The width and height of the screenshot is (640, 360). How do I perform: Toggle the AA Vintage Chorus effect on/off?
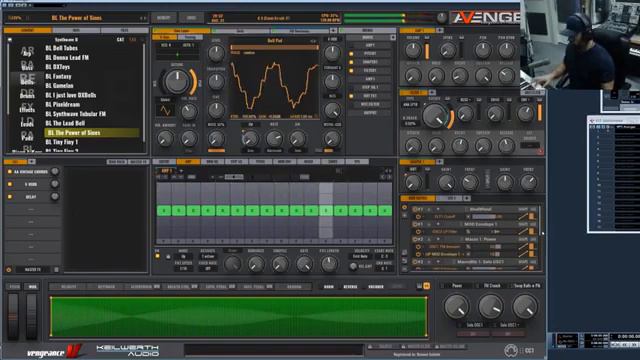[10, 172]
